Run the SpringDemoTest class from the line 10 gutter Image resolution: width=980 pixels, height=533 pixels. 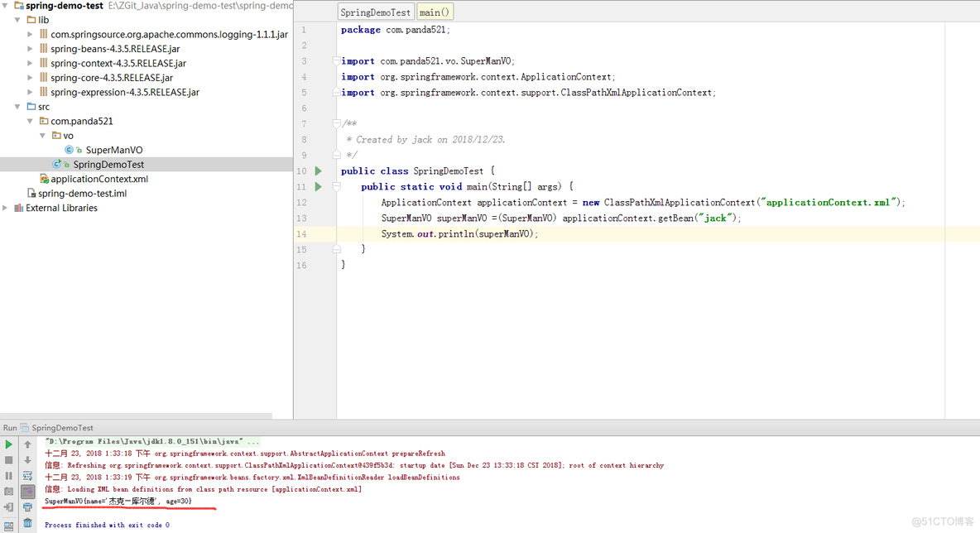[318, 170]
